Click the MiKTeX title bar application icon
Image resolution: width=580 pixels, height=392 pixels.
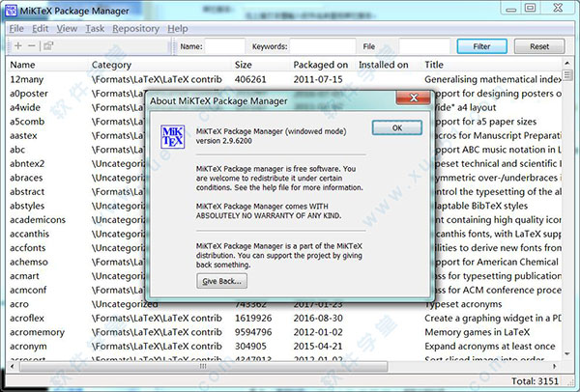11,11
